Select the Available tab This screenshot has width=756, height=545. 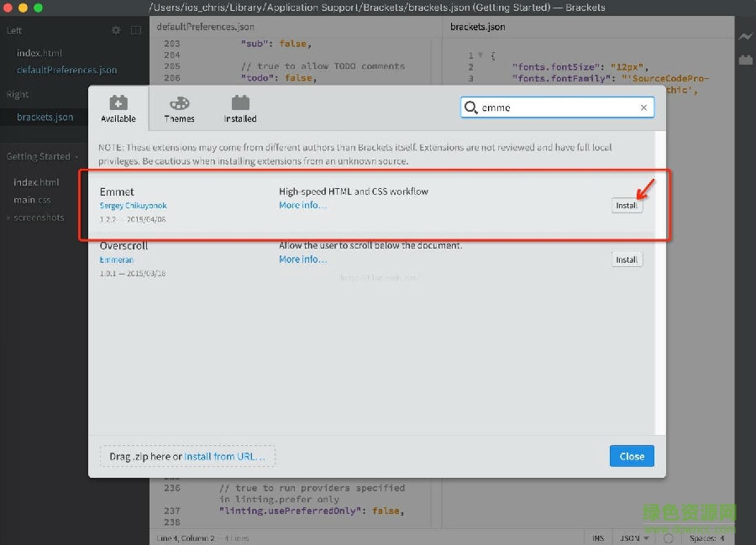click(118, 108)
